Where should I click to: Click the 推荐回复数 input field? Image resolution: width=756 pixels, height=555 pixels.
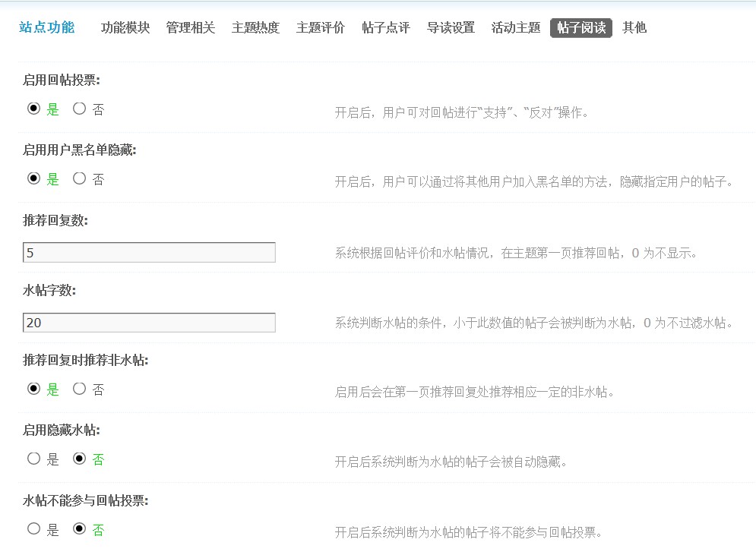click(x=149, y=251)
